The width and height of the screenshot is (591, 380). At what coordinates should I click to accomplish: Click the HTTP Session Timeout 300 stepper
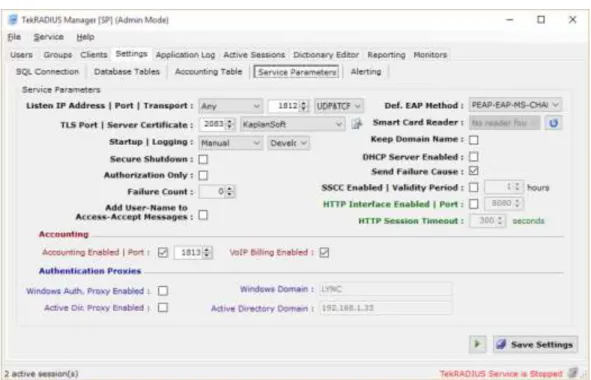(500, 221)
